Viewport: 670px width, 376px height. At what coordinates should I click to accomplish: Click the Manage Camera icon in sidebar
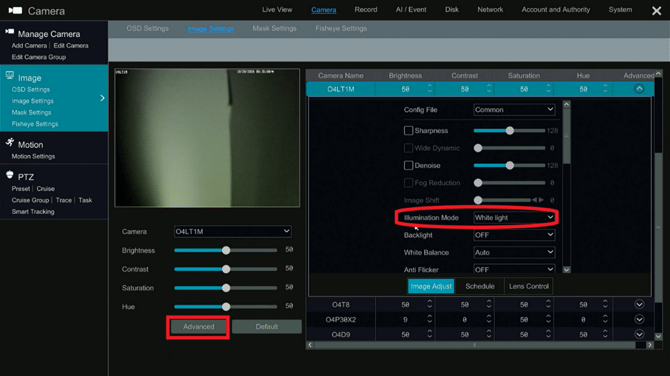click(x=9, y=32)
